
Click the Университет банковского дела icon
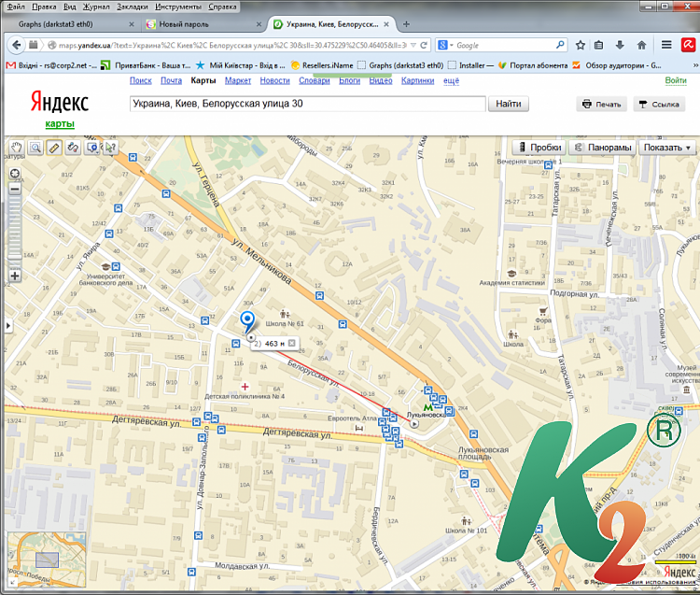[x=105, y=267]
